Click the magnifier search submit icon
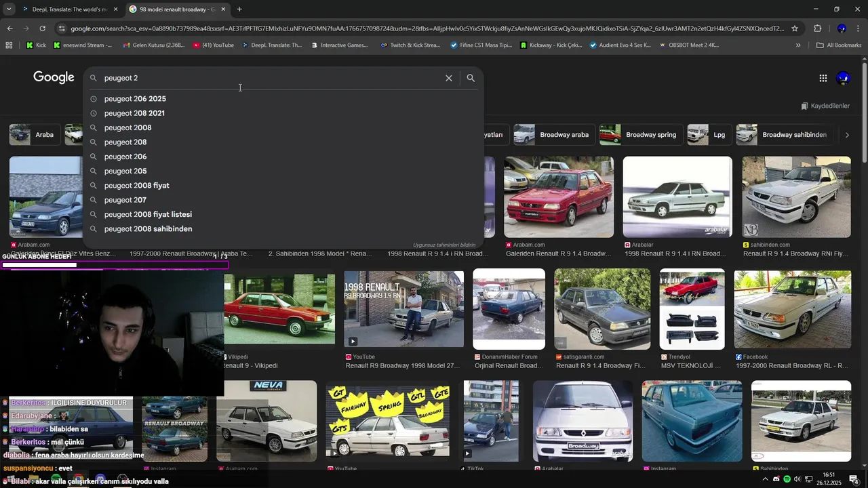868x488 pixels. (471, 78)
